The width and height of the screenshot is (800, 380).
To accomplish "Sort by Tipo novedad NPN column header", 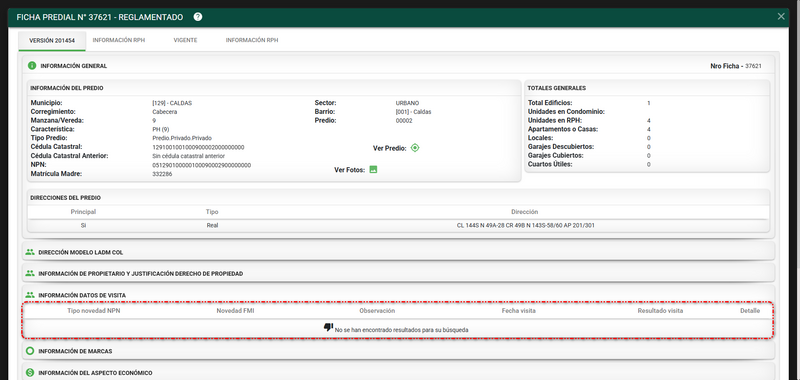I will point(94,311).
